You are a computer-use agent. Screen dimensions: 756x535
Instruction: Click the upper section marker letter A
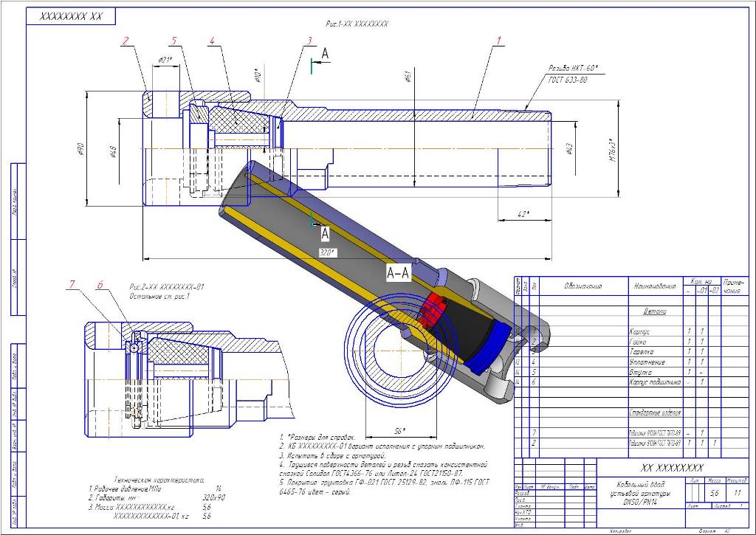click(326, 54)
